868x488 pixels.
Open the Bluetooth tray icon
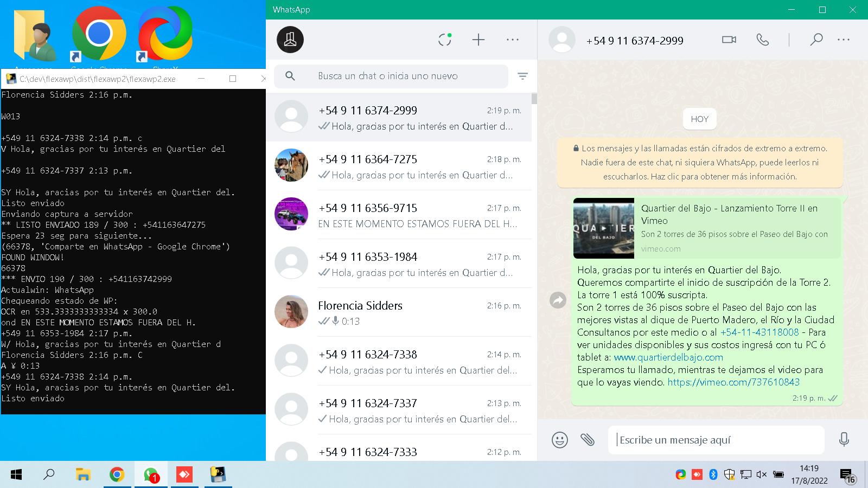[x=713, y=475]
